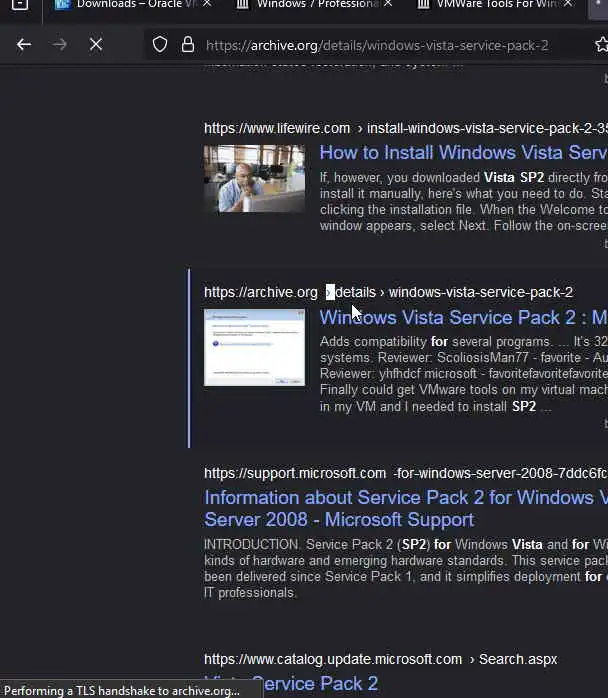The image size is (608, 698).
Task: Open the How to Install Windows Vista link
Action: [463, 153]
